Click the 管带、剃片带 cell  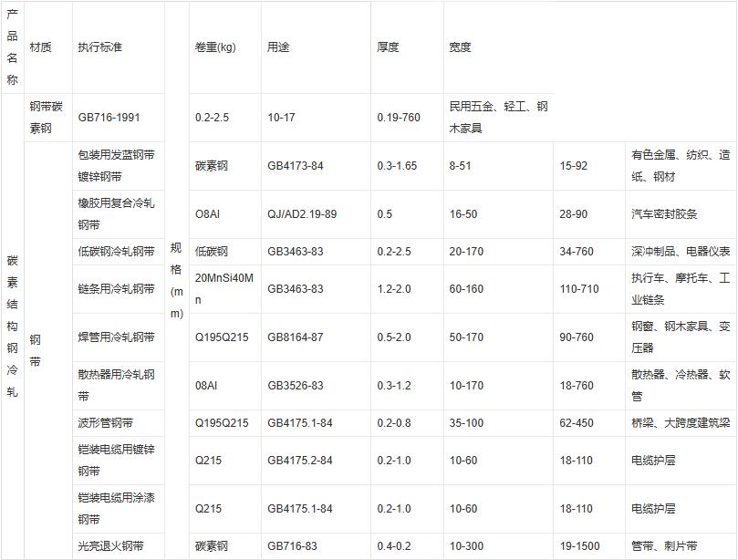(x=664, y=546)
